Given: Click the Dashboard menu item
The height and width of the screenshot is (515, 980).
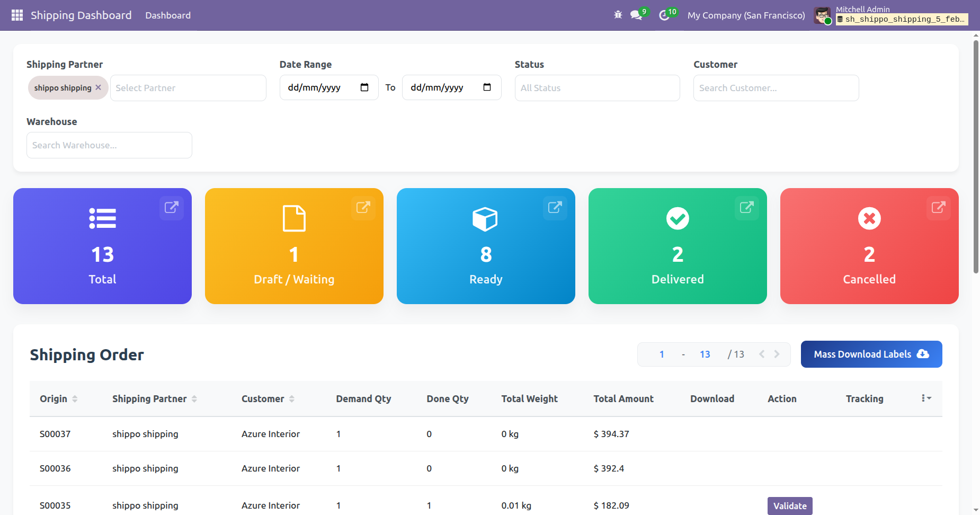Looking at the screenshot, I should tap(168, 15).
